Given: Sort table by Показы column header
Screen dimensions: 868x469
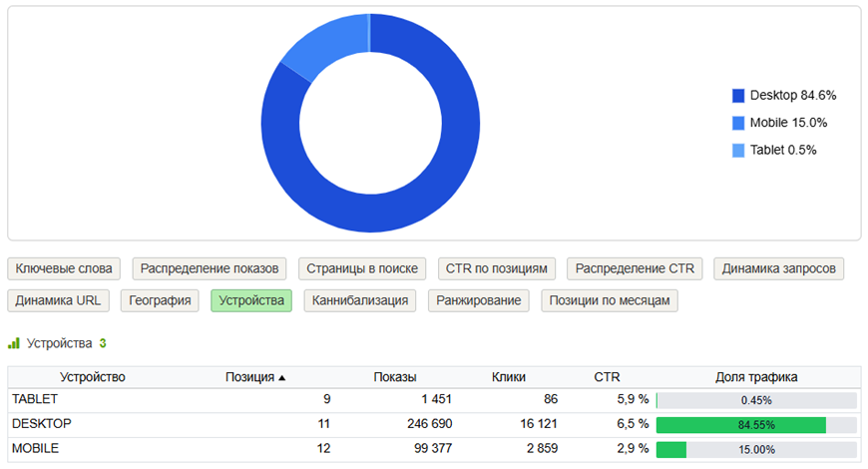Looking at the screenshot, I should pyautogui.click(x=395, y=377).
